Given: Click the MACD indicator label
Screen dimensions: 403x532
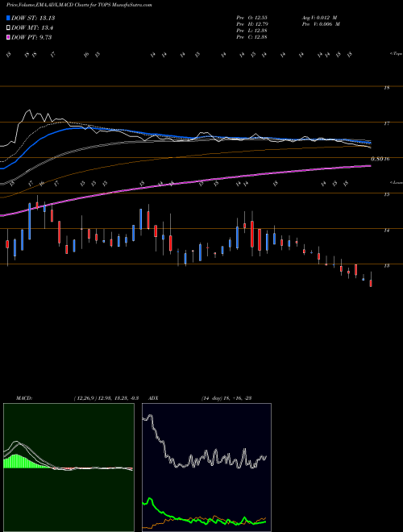Looking at the screenshot, I should [23, 398].
